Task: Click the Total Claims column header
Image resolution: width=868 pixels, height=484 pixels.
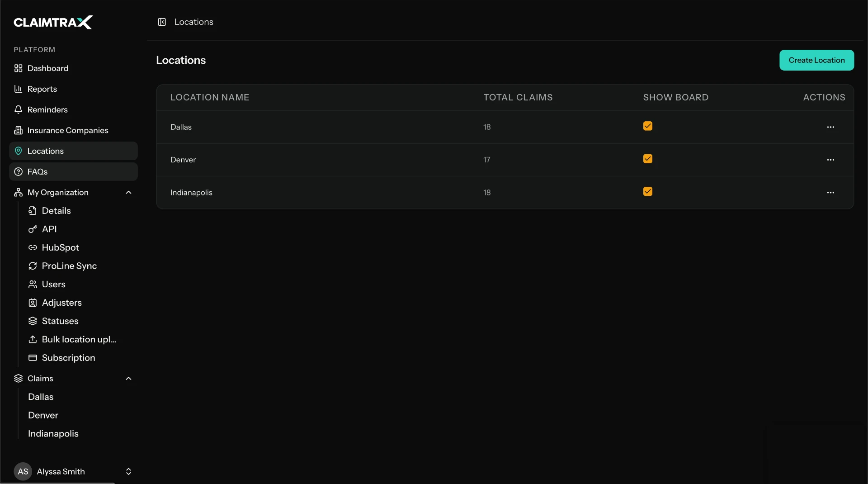Action: coord(518,97)
